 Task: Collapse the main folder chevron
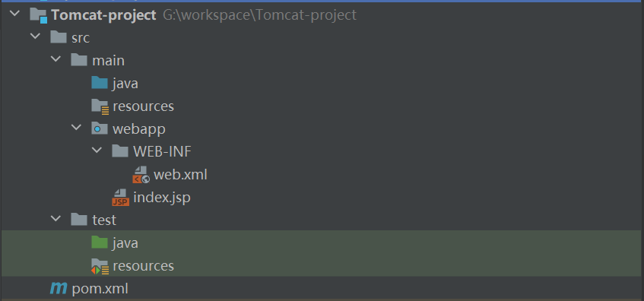56,59
